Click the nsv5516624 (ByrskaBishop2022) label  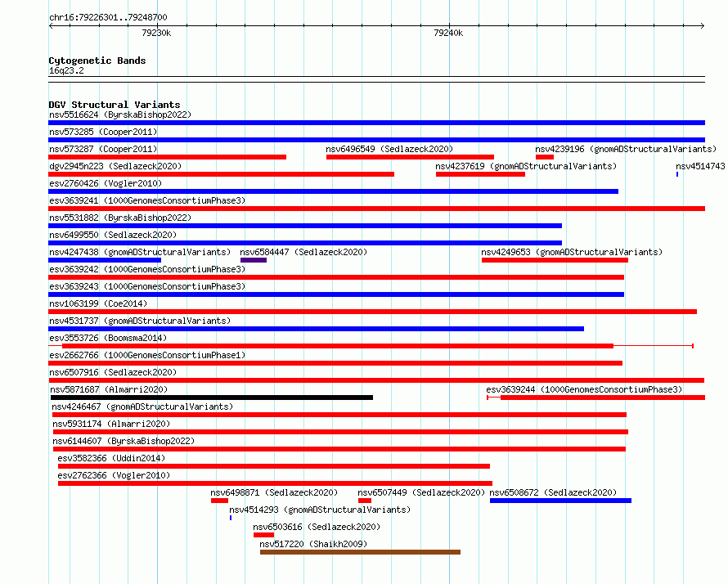(120, 115)
